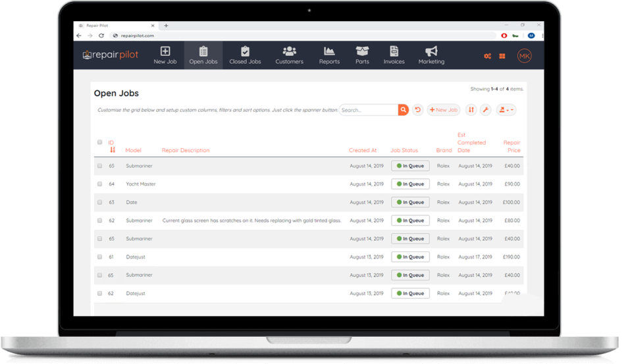
Task: Click In Queue status for job 63 Date
Action: click(410, 202)
